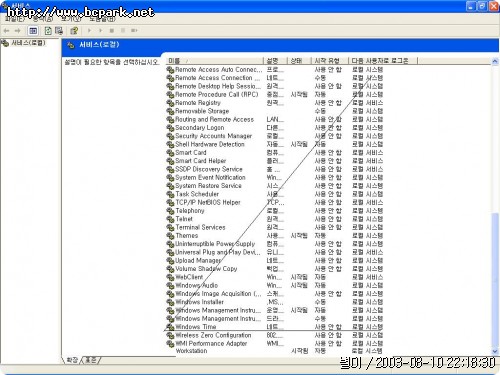Click the Export List toolbar icon

click(x=59, y=31)
